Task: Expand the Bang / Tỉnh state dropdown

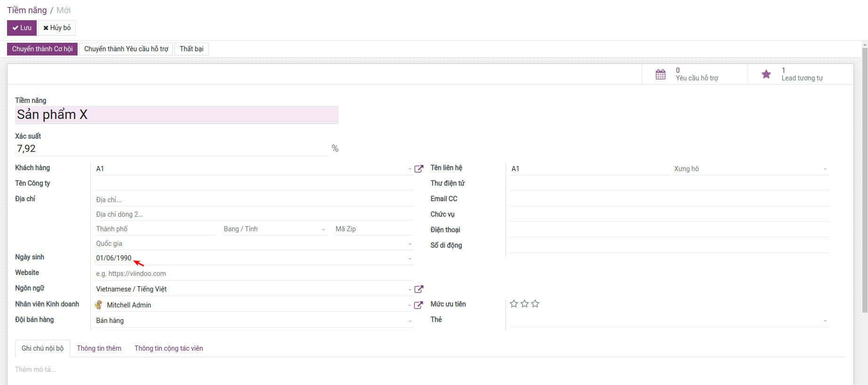Action: pyautogui.click(x=323, y=229)
